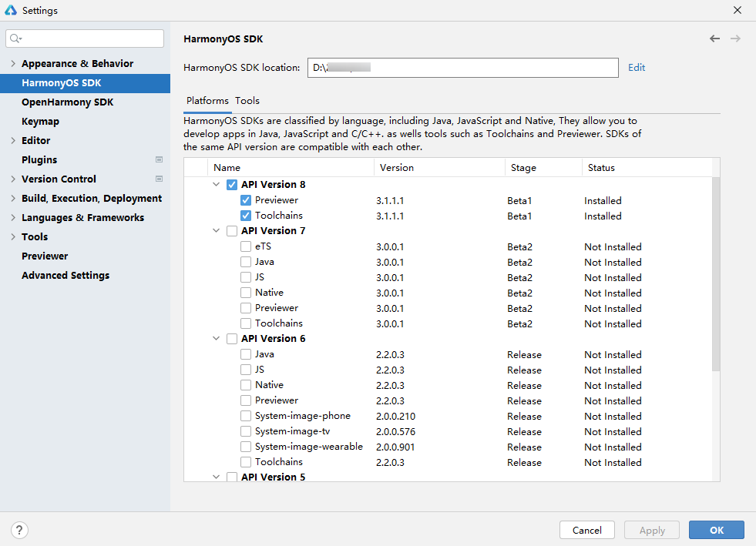The height and width of the screenshot is (546, 756).
Task: Click the OK button
Action: click(x=717, y=530)
